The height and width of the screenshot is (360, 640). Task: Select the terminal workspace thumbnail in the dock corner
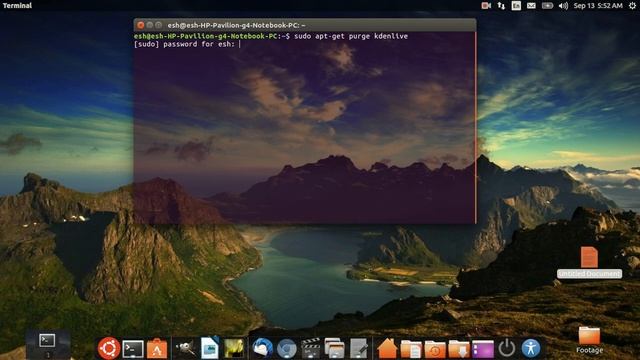[x=47, y=340]
